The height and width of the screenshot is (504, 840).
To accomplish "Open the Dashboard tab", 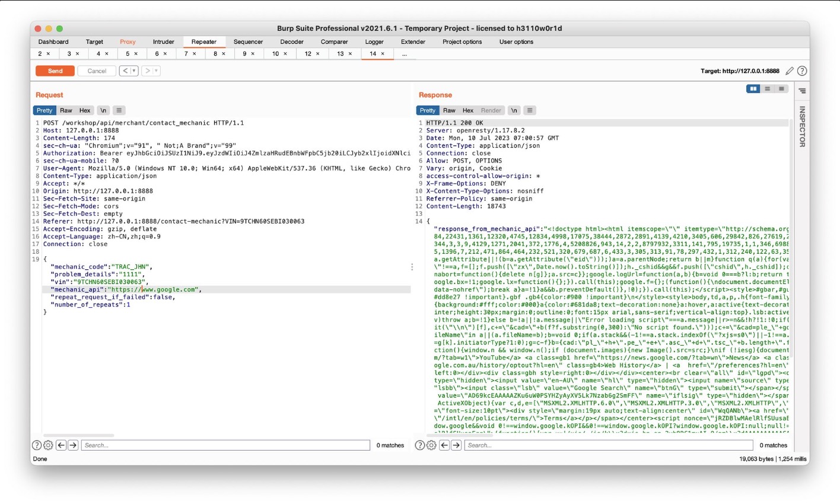I will pyautogui.click(x=53, y=42).
